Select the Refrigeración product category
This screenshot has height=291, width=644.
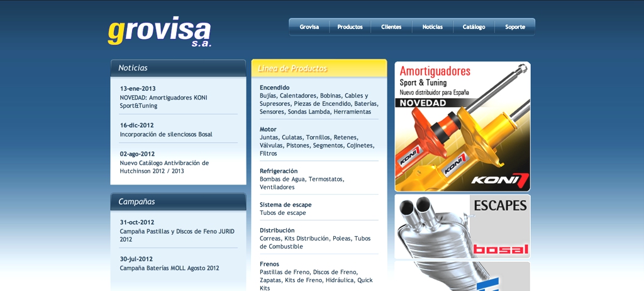point(279,171)
